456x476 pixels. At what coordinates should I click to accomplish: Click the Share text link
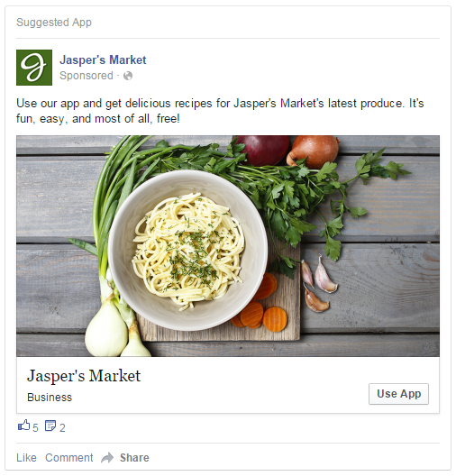pos(134,457)
